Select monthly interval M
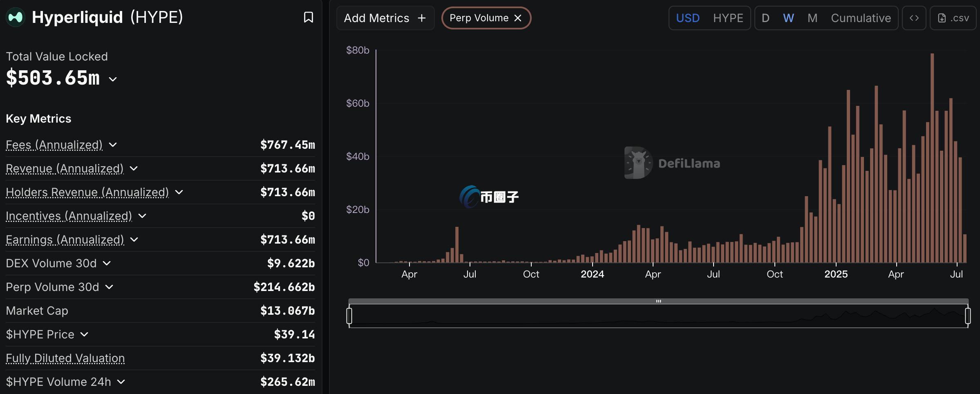The height and width of the screenshot is (394, 980). tap(812, 18)
